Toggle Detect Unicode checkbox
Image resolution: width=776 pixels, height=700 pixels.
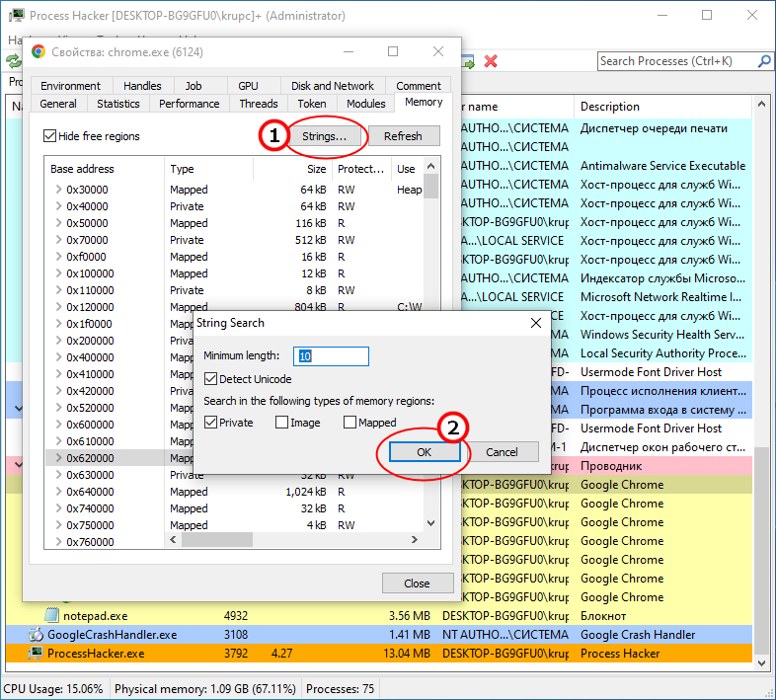point(210,379)
